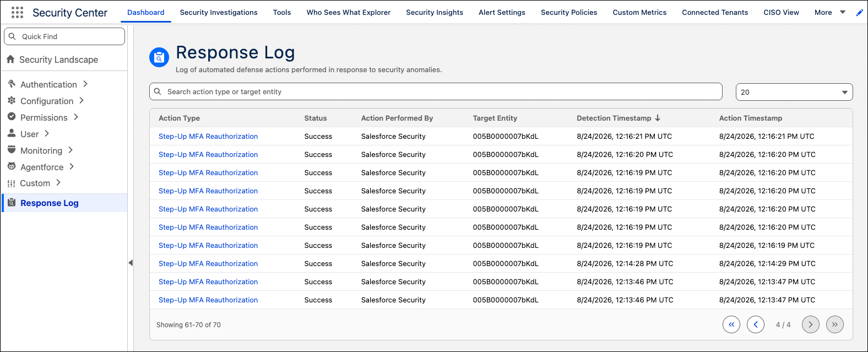Click the Monitoring icon in sidebar

(x=12, y=150)
